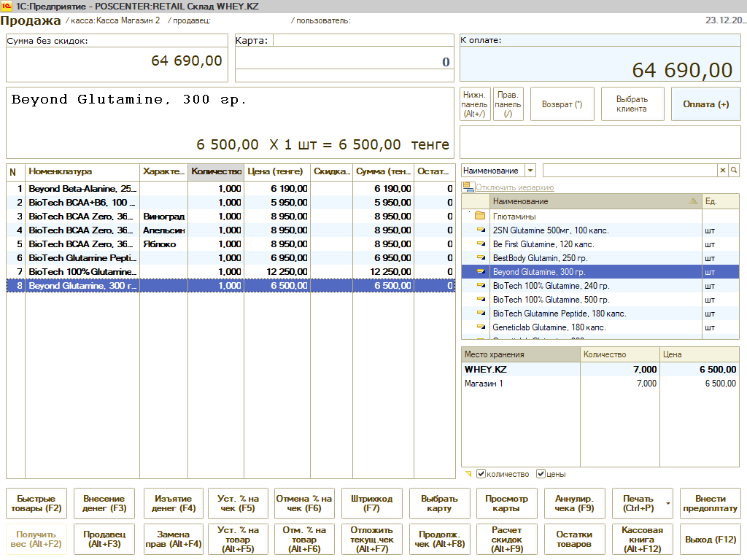Uncheck the количество checkbox

[481, 474]
